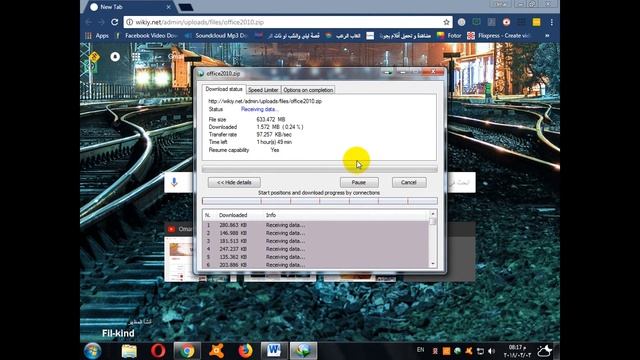
Task: Open Chrome's three-dot menu
Action: click(551, 22)
